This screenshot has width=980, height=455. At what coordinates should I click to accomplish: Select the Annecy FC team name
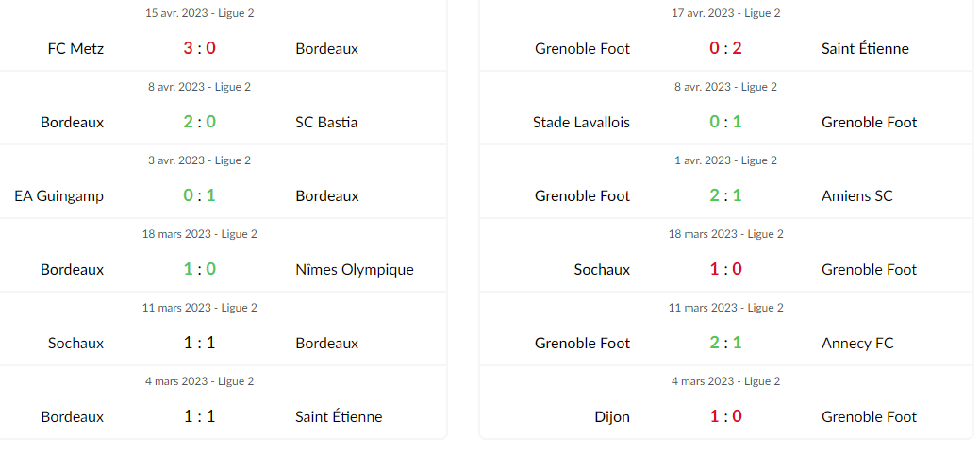point(857,343)
